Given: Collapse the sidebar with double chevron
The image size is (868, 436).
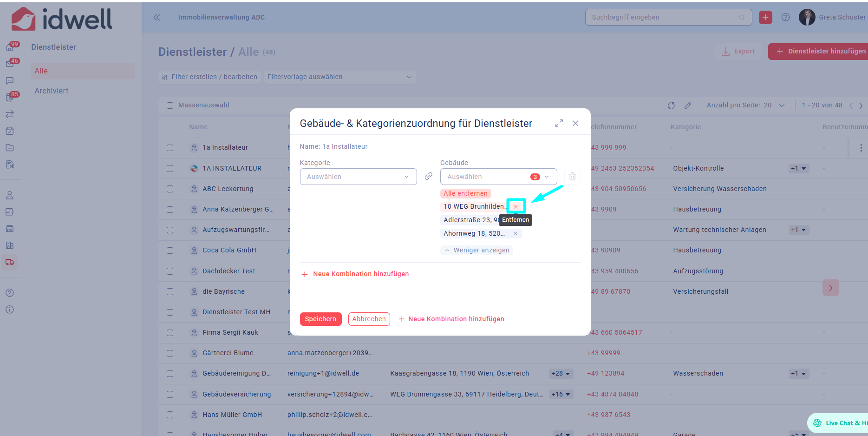Looking at the screenshot, I should coord(157,17).
